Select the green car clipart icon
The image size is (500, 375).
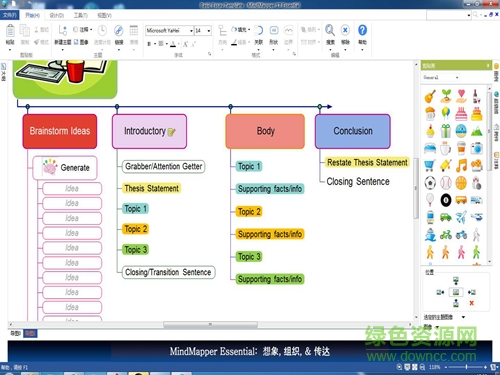446,217
